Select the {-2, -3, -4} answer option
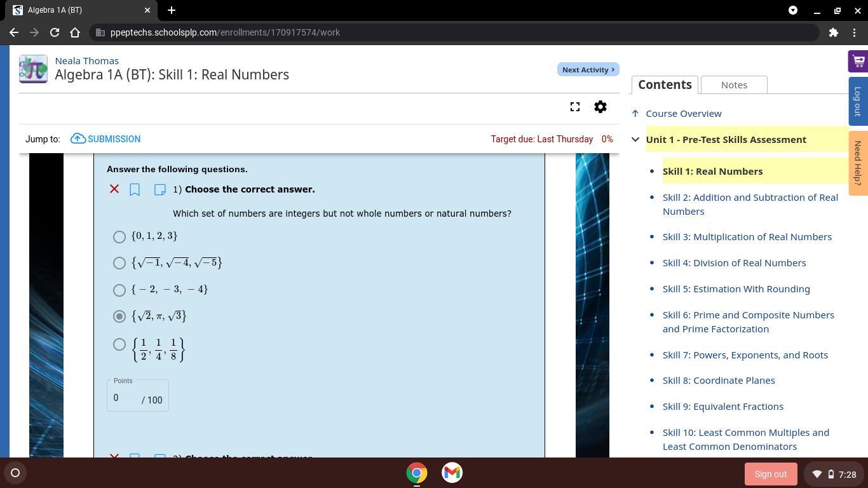This screenshot has height=488, width=868. pos(119,290)
